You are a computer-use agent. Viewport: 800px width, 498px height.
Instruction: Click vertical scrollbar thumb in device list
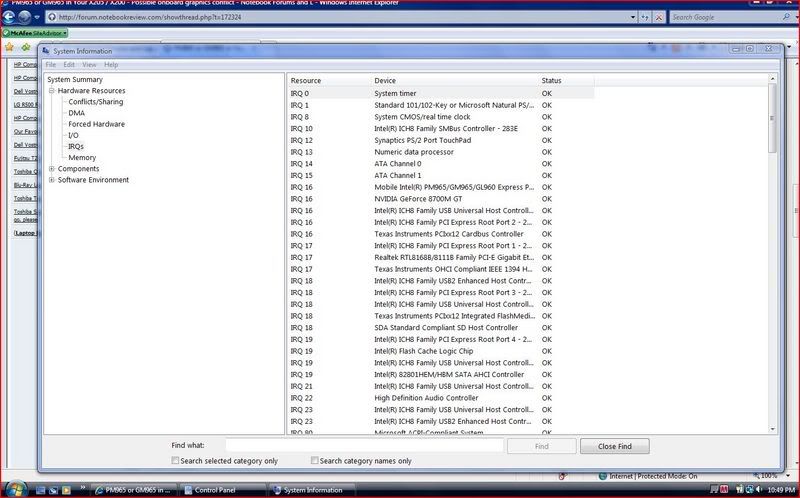click(772, 118)
